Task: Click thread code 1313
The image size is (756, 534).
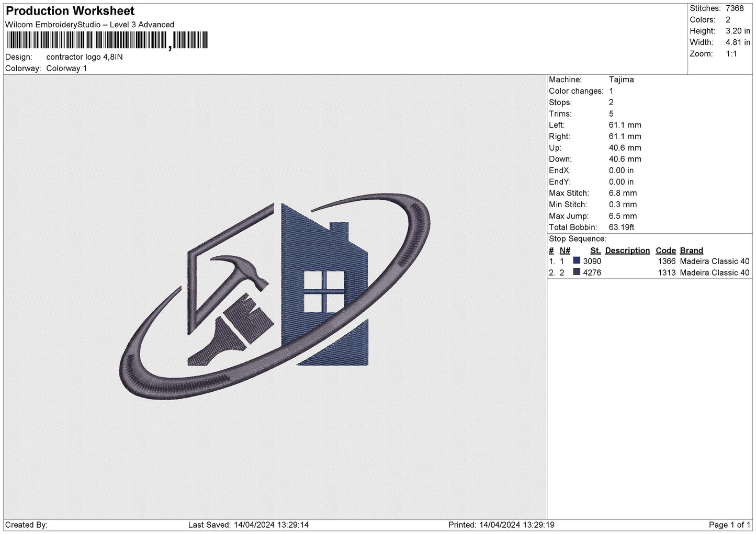Action: pos(667,273)
